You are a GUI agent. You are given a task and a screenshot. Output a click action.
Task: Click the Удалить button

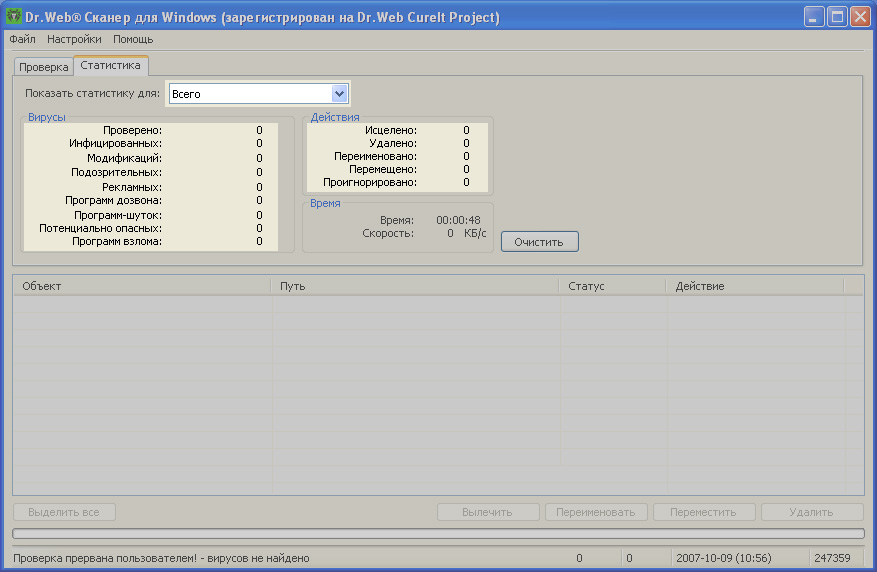[812, 512]
